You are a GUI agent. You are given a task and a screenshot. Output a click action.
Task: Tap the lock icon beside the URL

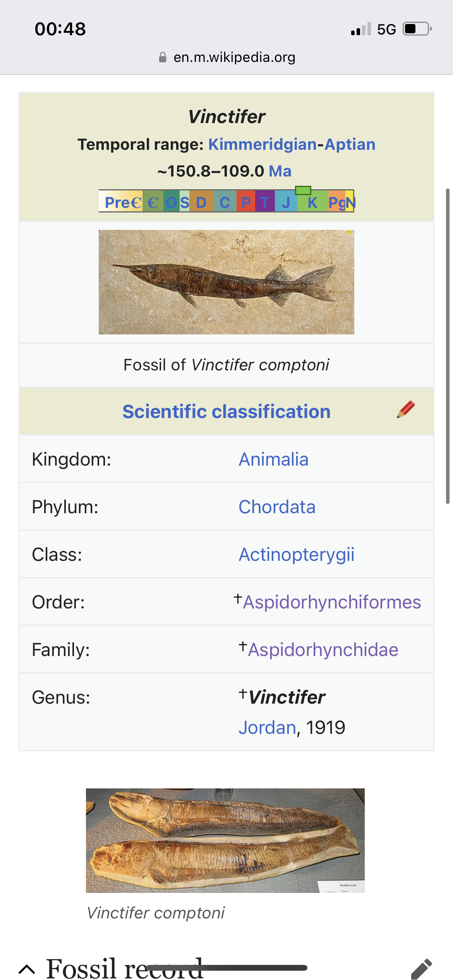tap(163, 58)
